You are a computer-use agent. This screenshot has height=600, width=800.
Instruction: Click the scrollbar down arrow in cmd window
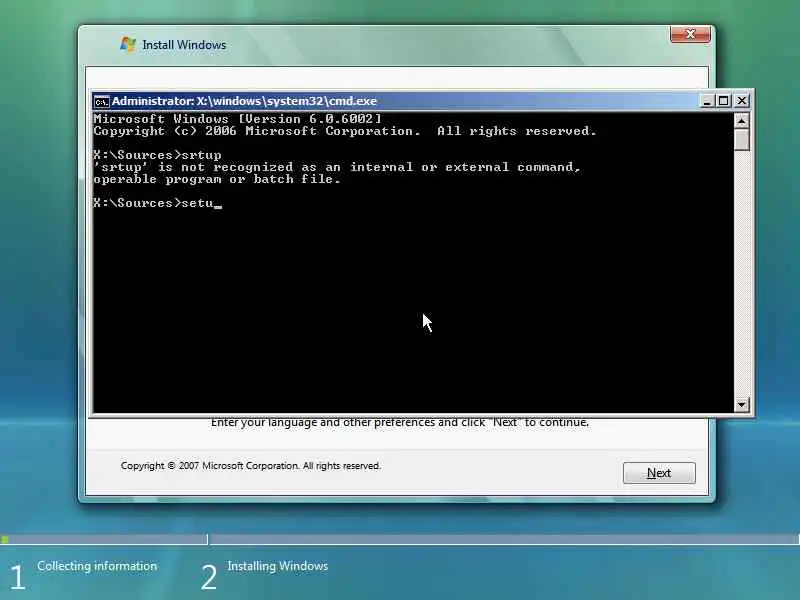(741, 405)
